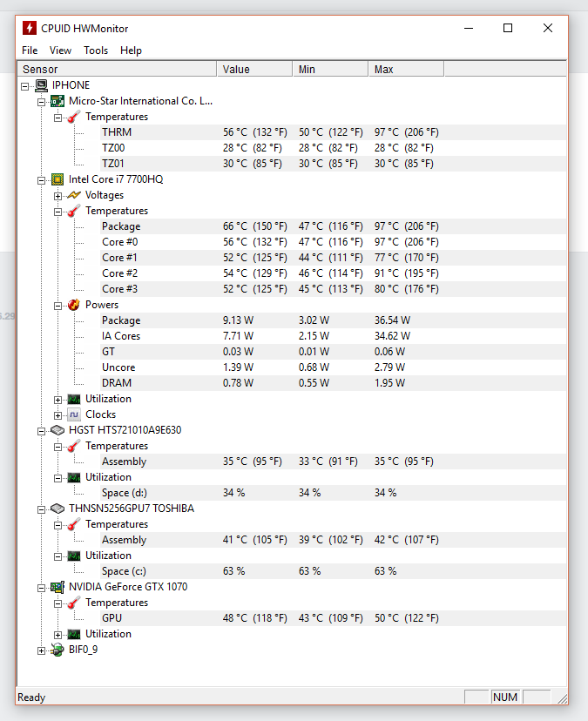This screenshot has height=721, width=588.
Task: Collapse the NVIDIA GeForce GTX 1070 node
Action: [42, 588]
